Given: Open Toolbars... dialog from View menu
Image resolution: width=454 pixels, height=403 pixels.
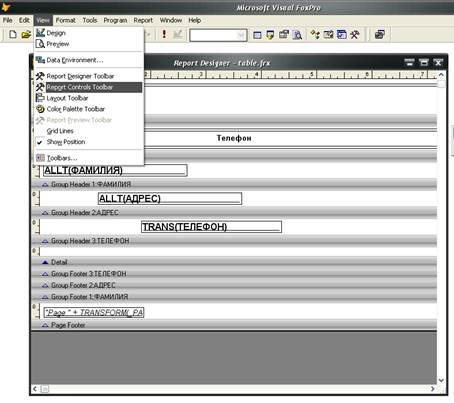Looking at the screenshot, I should 89,158.
